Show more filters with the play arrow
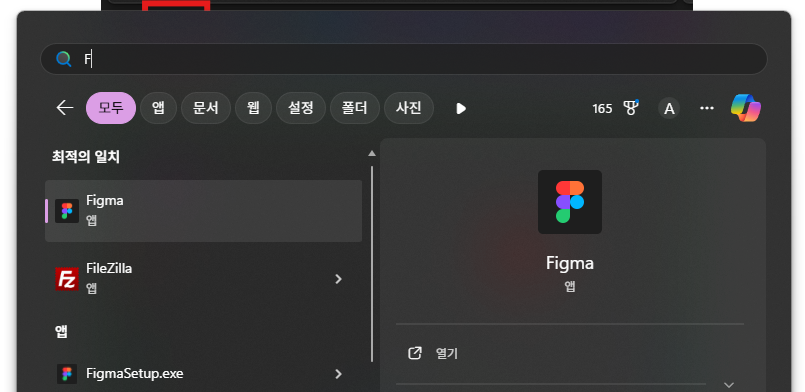This screenshot has height=392, width=805. (461, 108)
